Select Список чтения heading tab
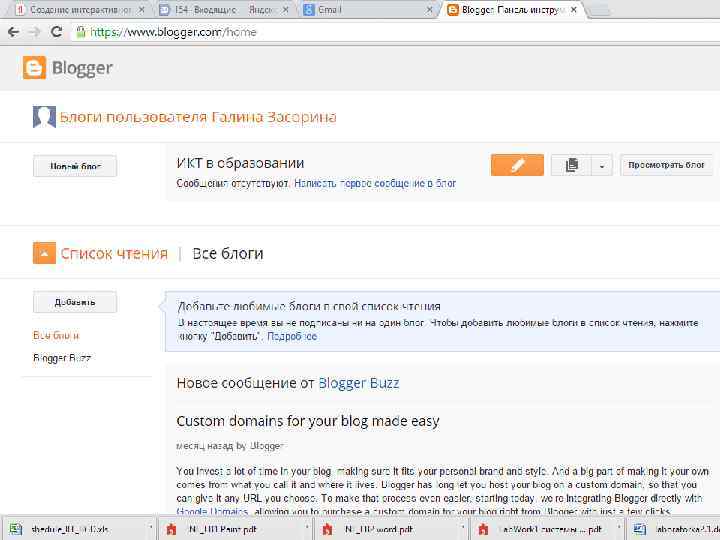 (114, 253)
